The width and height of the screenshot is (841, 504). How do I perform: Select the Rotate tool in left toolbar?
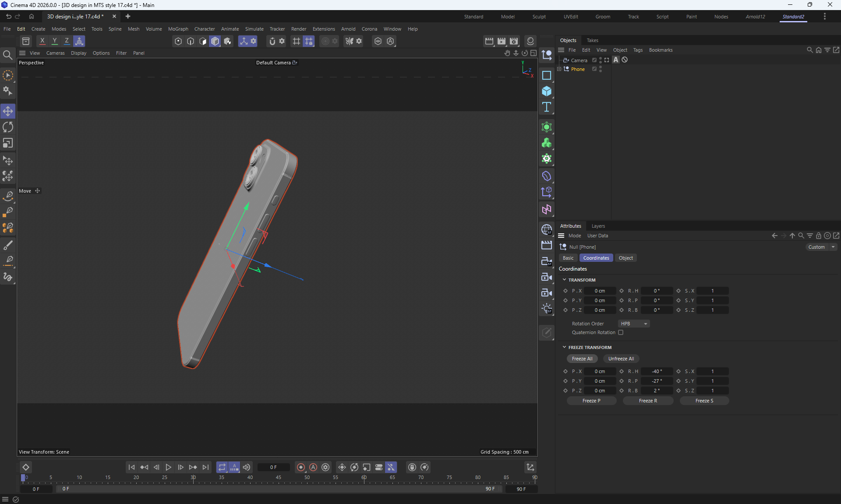click(8, 127)
